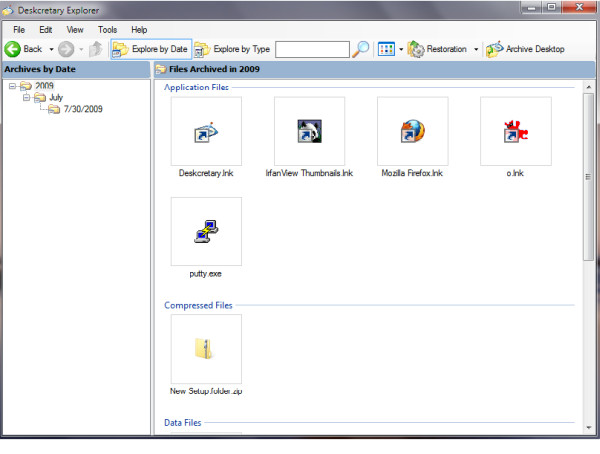
Task: Click the Archive Desktop button
Action: (525, 49)
